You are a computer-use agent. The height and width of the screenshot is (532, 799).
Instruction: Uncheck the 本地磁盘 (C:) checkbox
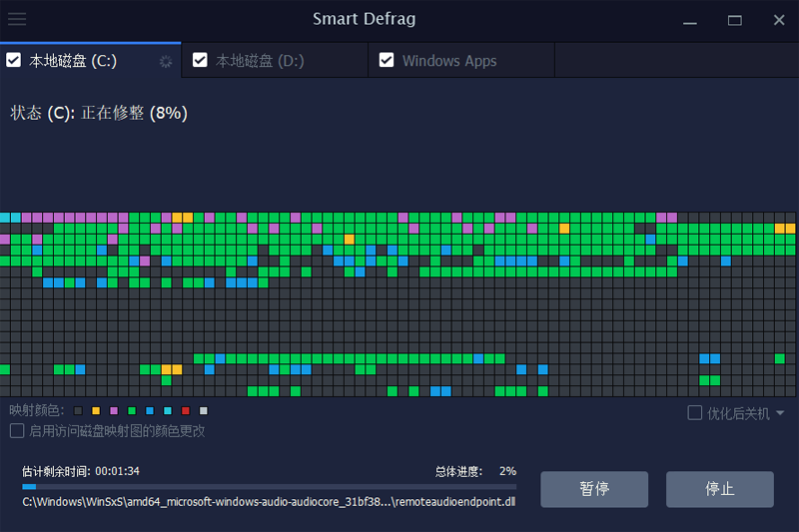tap(14, 61)
